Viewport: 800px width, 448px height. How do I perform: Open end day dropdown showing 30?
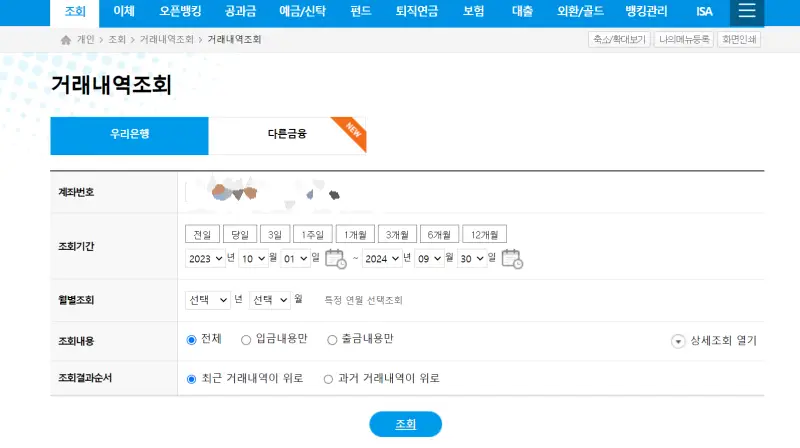(x=472, y=259)
